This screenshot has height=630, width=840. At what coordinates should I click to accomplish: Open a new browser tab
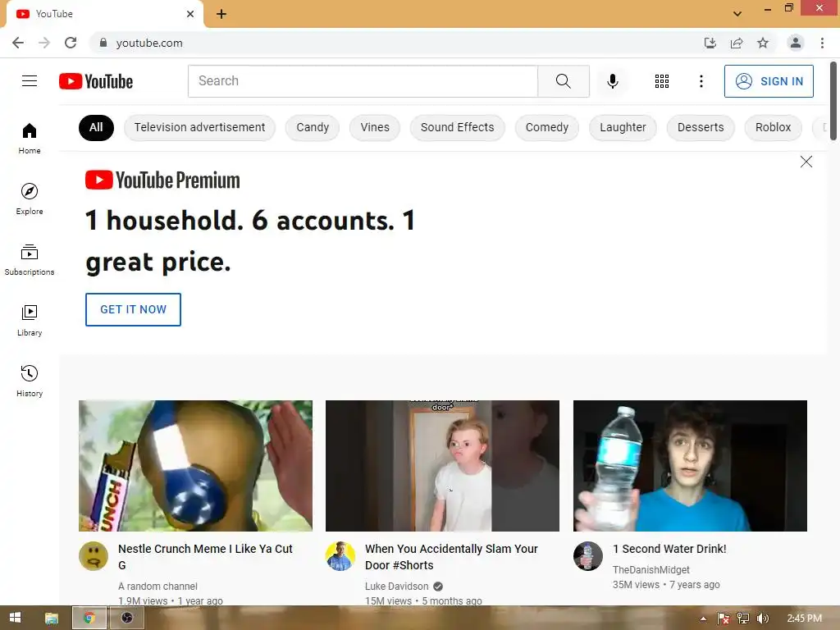point(221,14)
